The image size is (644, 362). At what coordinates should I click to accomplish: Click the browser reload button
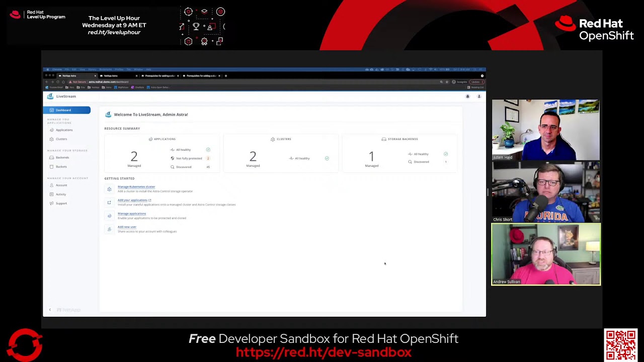58,82
